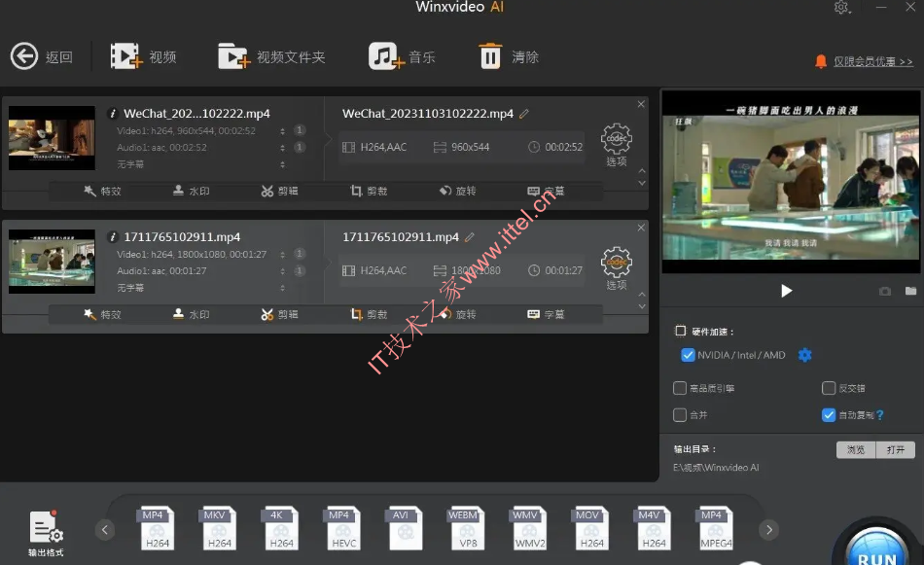Viewport: 924px width, 565px height.
Task: Move the 1711765102911 video up in list
Action: click(x=642, y=294)
